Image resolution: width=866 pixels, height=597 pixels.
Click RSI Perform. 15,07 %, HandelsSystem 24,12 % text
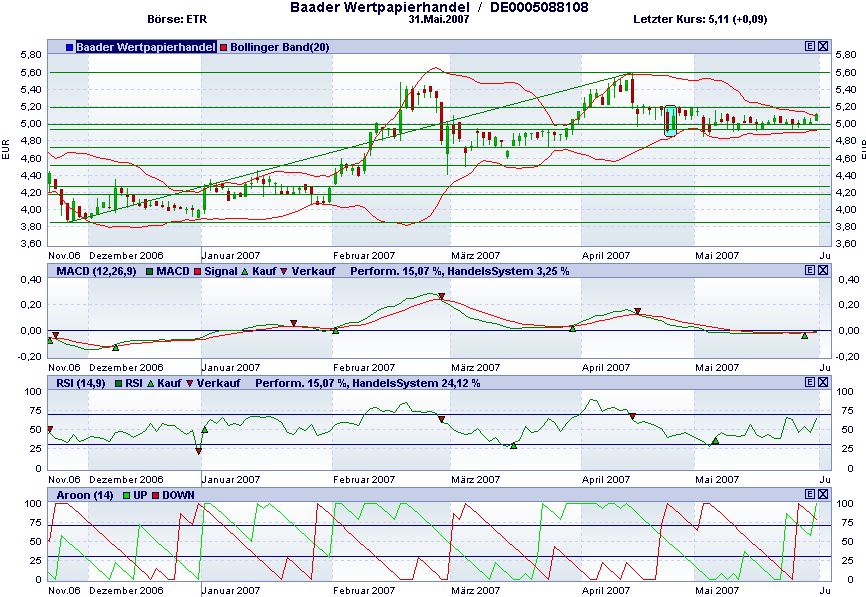point(367,383)
